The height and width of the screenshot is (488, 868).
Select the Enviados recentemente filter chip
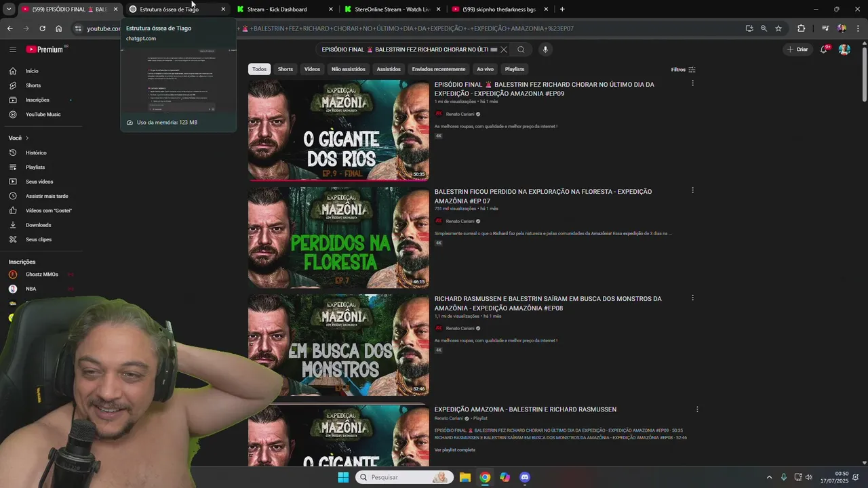point(439,69)
